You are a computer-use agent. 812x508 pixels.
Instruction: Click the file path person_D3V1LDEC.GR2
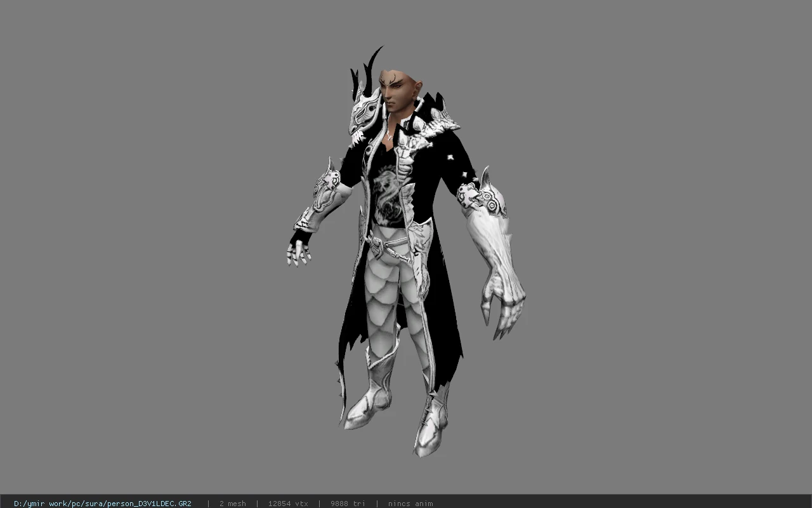(x=103, y=504)
